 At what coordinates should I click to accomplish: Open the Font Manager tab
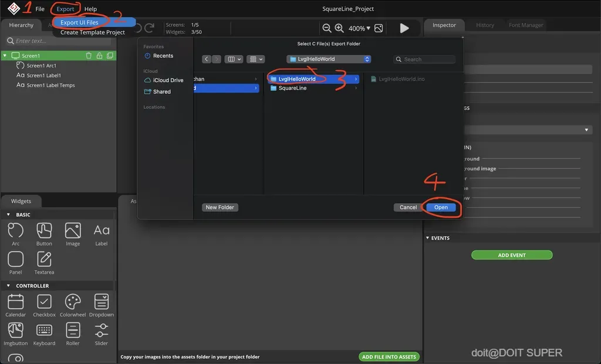[526, 25]
